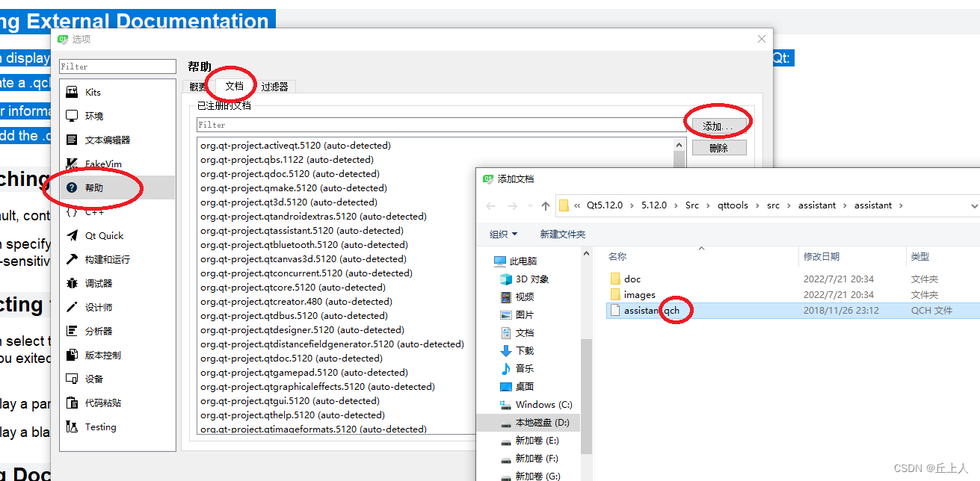Select the 帮助 help category
980x481 pixels.
117,187
